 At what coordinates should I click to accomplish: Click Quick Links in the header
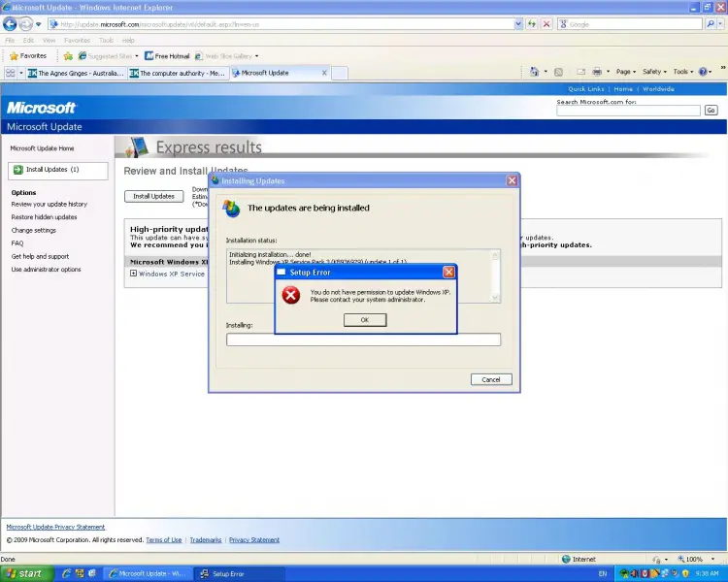pos(586,89)
